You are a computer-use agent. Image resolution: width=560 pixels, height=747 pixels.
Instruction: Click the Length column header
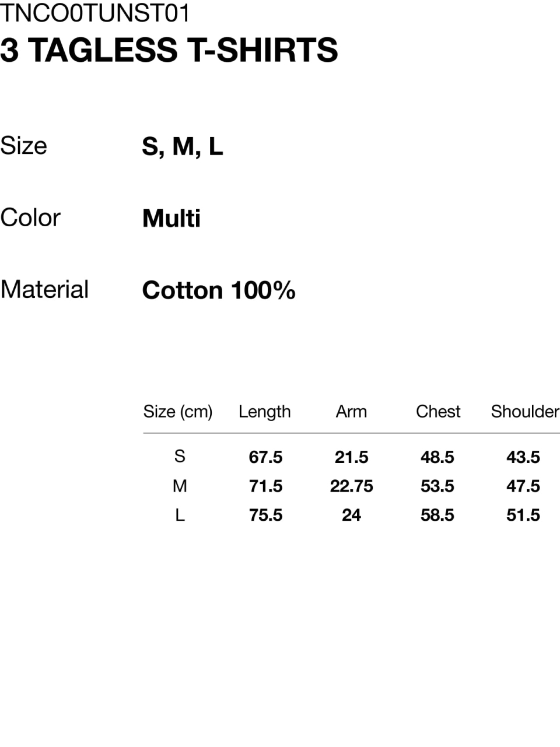point(264,412)
